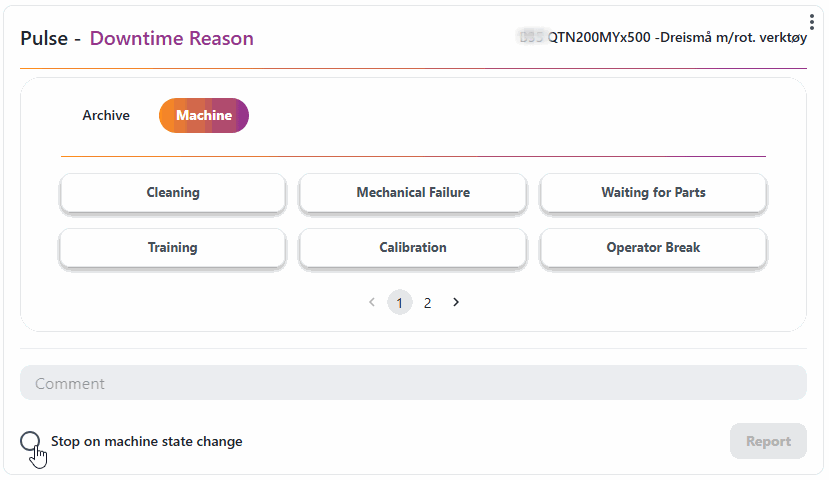Jump to page 2 of reasons

428,302
